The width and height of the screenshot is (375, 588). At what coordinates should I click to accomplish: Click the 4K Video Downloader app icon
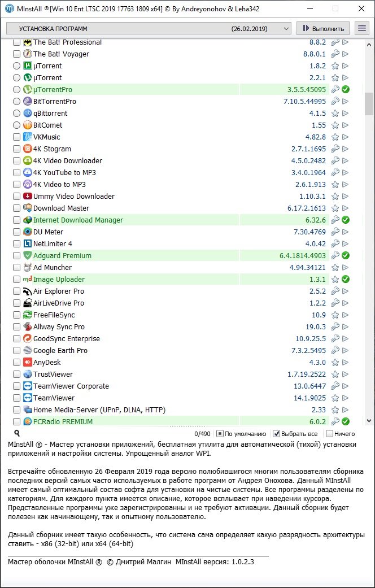28,161
